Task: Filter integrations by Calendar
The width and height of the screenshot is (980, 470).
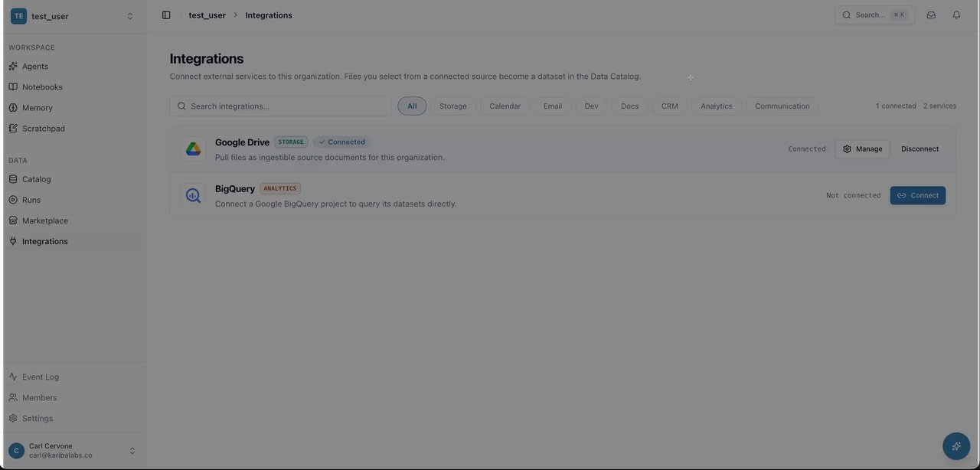Action: (x=505, y=106)
